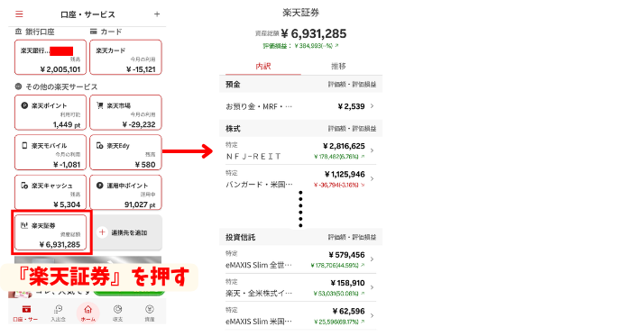Click the 楽天証券 screen title
Screen dimensions: 644x336
click(300, 13)
